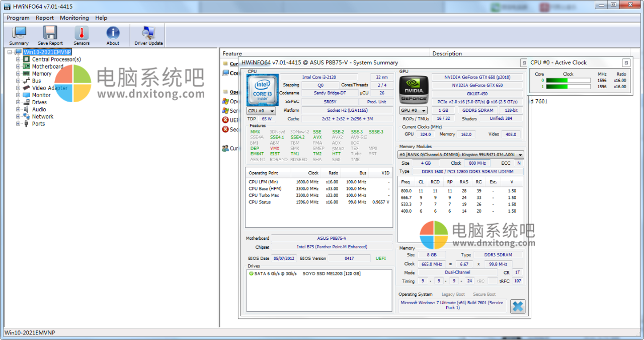Click the DDR3-1600 / PC3-12800 type field
This screenshot has height=340, width=644.
468,171
